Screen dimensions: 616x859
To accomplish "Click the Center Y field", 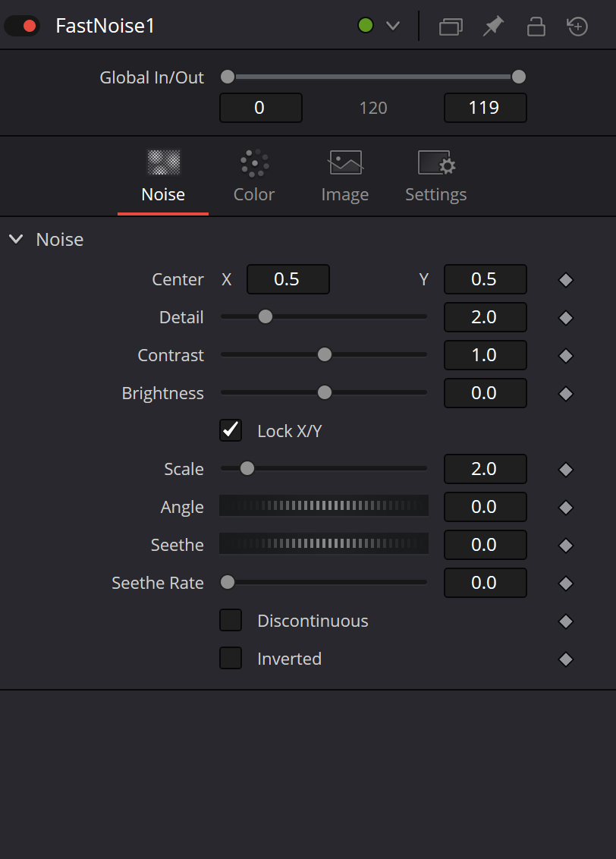I will [x=485, y=279].
